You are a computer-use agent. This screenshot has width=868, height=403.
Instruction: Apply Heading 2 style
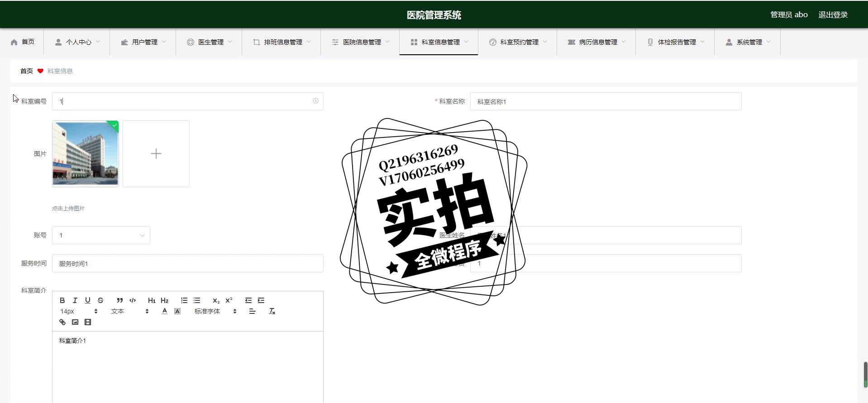[165, 300]
